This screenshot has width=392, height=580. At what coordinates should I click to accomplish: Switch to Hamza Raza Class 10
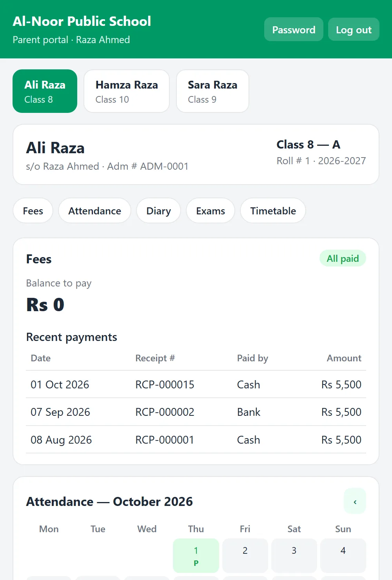click(127, 91)
